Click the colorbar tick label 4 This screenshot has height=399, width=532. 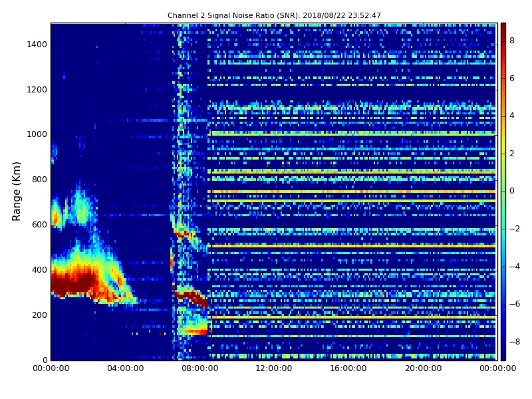(x=512, y=116)
